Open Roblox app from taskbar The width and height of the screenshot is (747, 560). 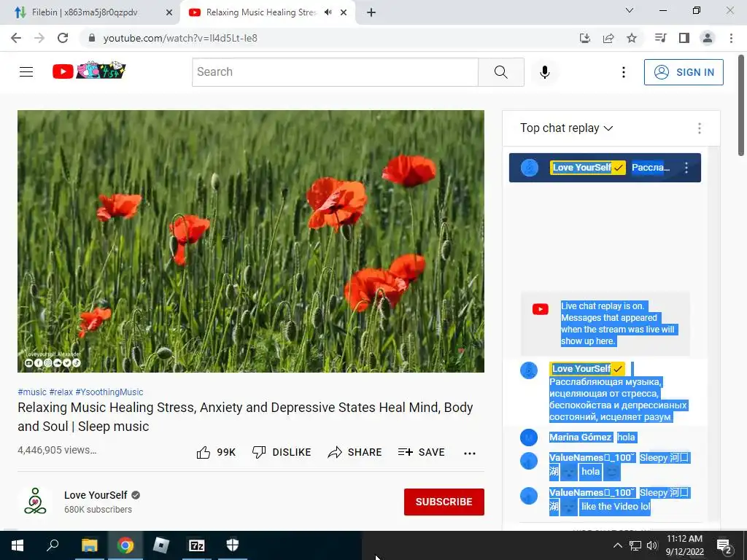tap(160, 545)
